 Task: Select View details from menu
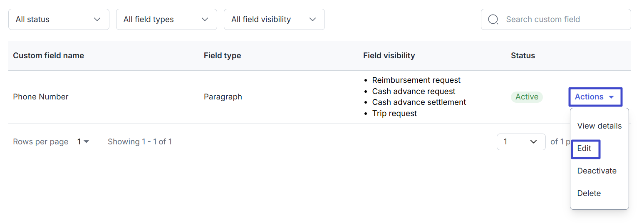tap(599, 126)
